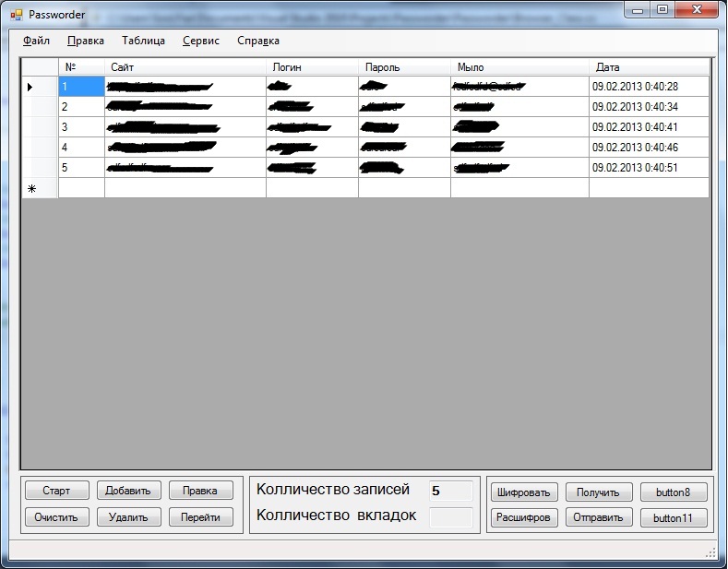The image size is (728, 569).
Task: Click the Шифровать button
Action: 524,492
